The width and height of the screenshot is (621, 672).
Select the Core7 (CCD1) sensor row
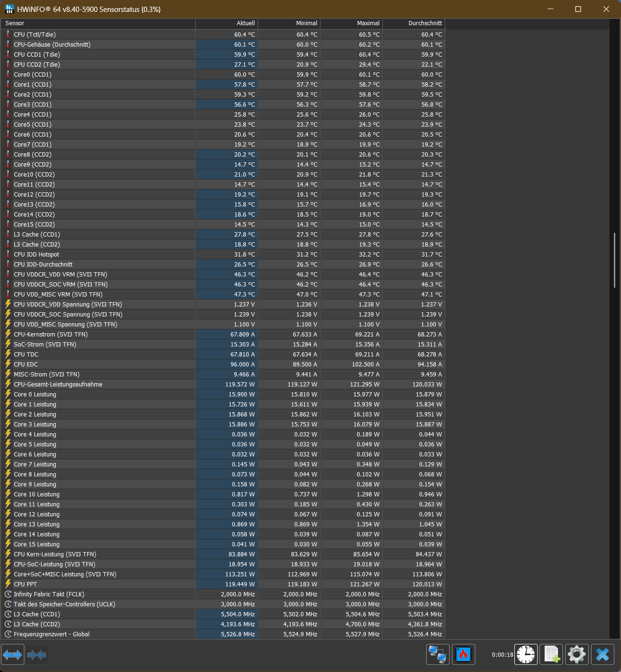223,145
